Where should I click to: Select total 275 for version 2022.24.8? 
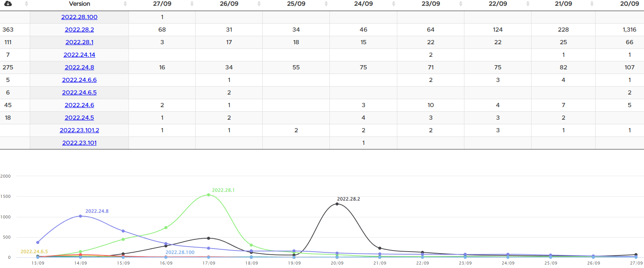pyautogui.click(x=8, y=67)
